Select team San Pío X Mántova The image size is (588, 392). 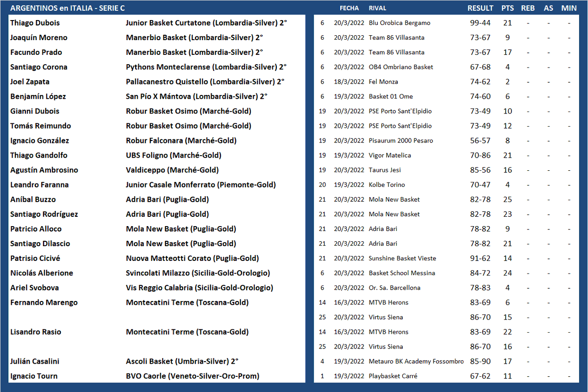pyautogui.click(x=196, y=96)
